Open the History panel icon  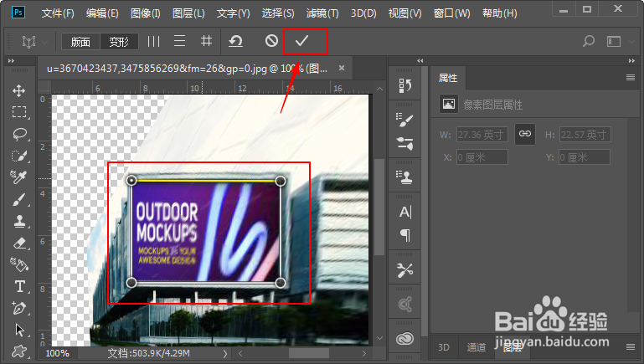click(x=405, y=85)
